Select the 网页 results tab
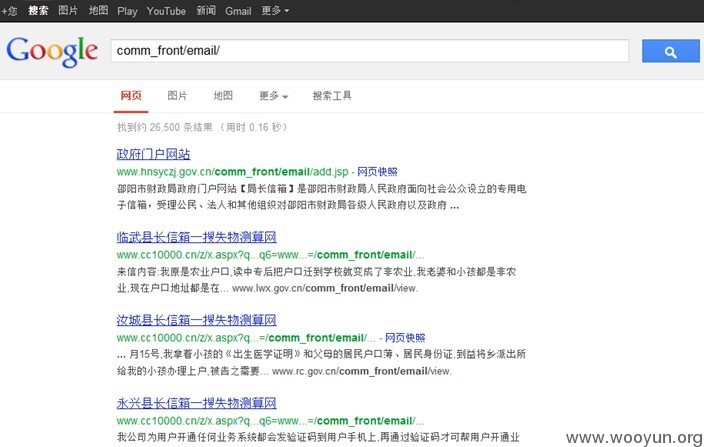 coord(131,96)
